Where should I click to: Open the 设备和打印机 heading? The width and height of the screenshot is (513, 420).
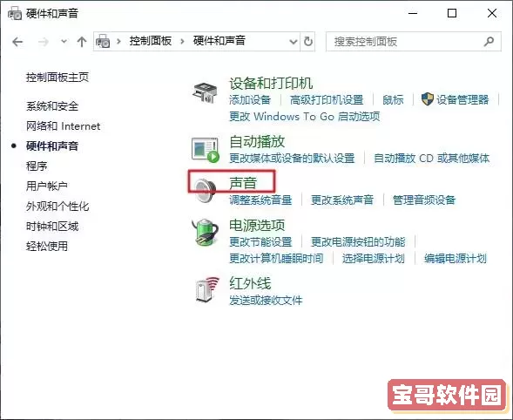(x=271, y=83)
